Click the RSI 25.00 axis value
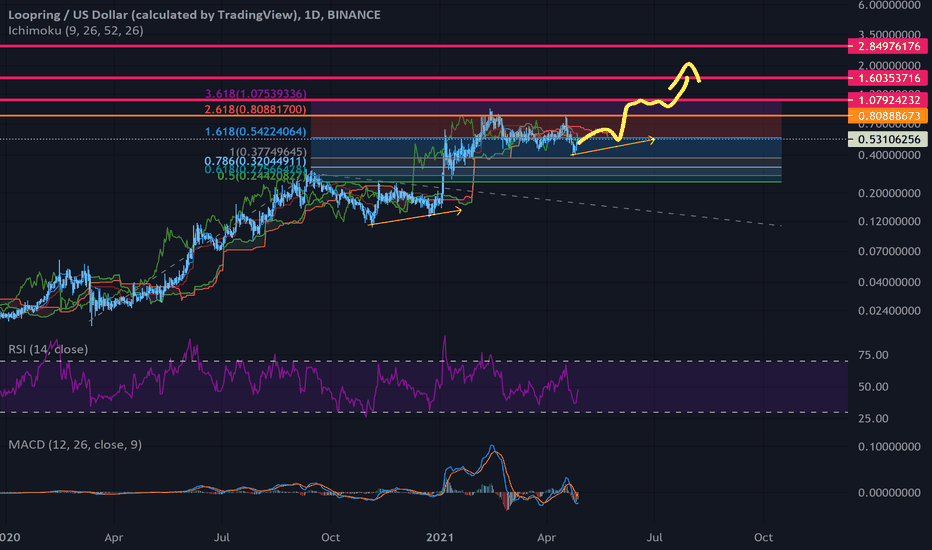The image size is (932, 550). point(873,419)
